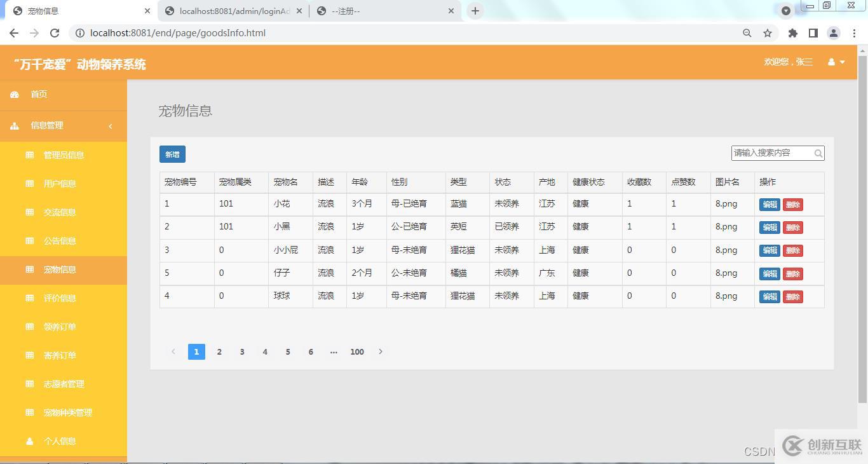
Task: Collapse the 信息管理 menu with its chevron
Action: point(111,126)
